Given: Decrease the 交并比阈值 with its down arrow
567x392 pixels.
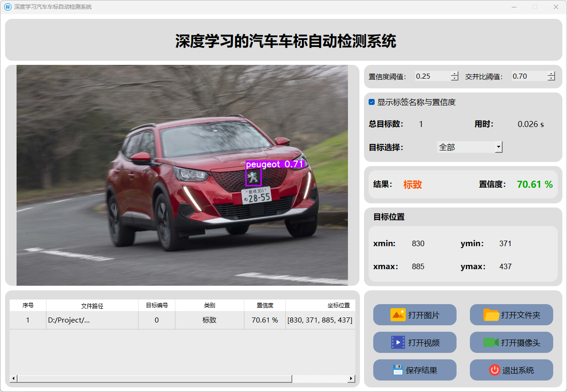Looking at the screenshot, I should click(551, 79).
